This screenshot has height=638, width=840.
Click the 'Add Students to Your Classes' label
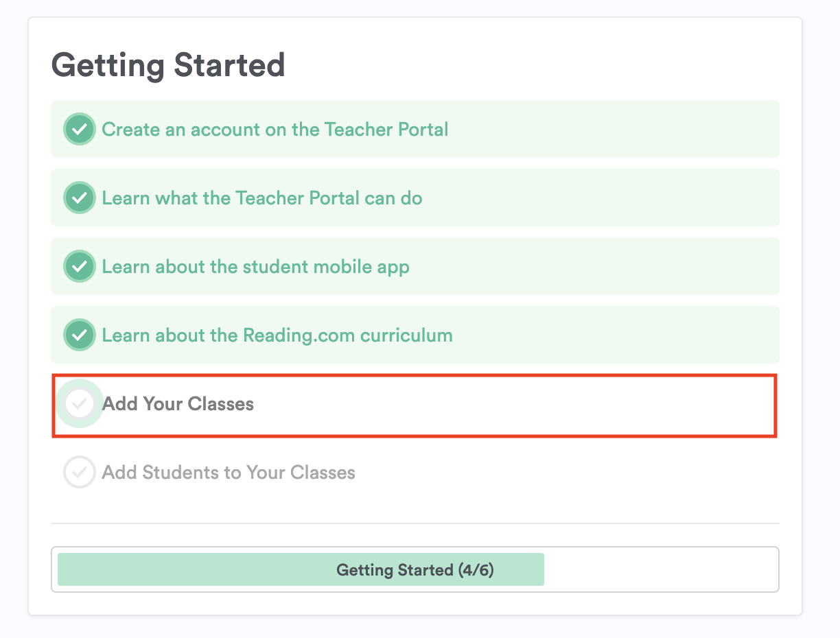pos(229,472)
